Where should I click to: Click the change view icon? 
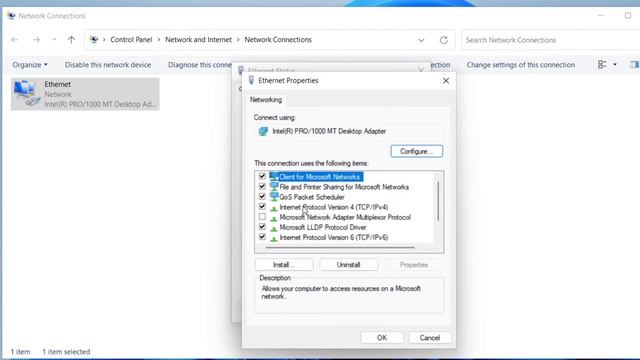[602, 64]
